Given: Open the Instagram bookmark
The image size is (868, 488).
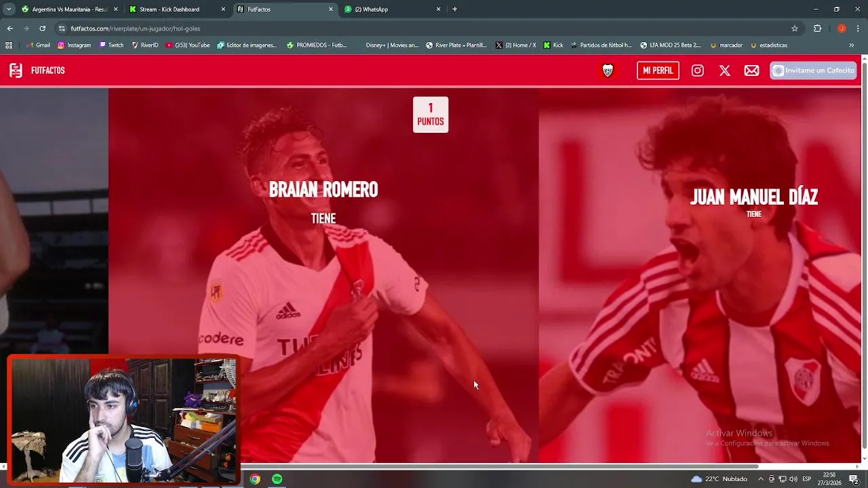Looking at the screenshot, I should 74,45.
